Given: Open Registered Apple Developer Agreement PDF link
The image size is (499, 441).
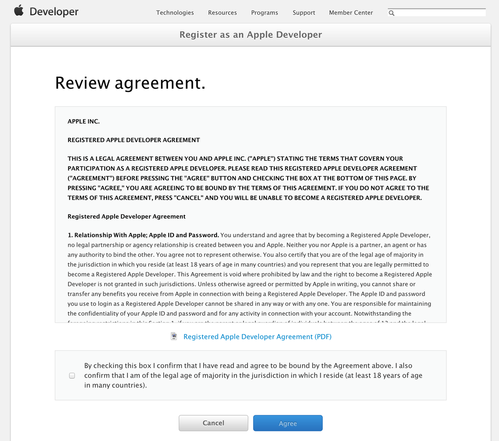Looking at the screenshot, I should pyautogui.click(x=257, y=337).
